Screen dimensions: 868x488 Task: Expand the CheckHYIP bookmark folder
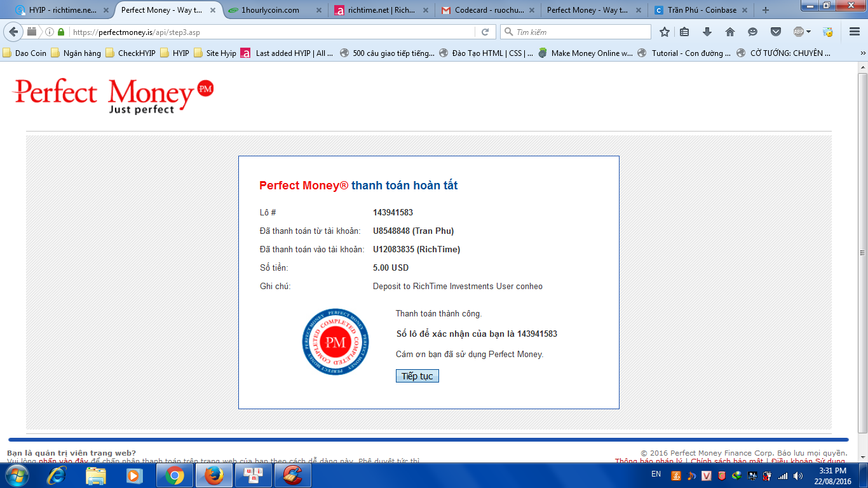click(131, 53)
